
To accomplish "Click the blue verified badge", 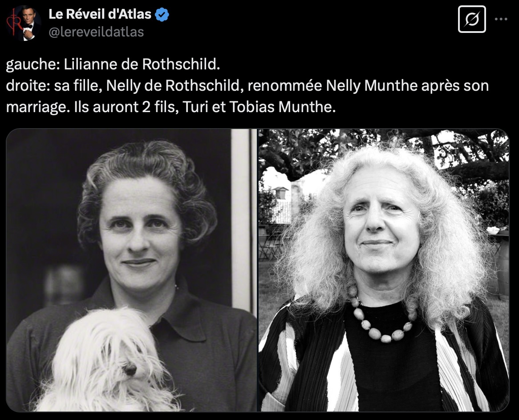I will tap(162, 15).
